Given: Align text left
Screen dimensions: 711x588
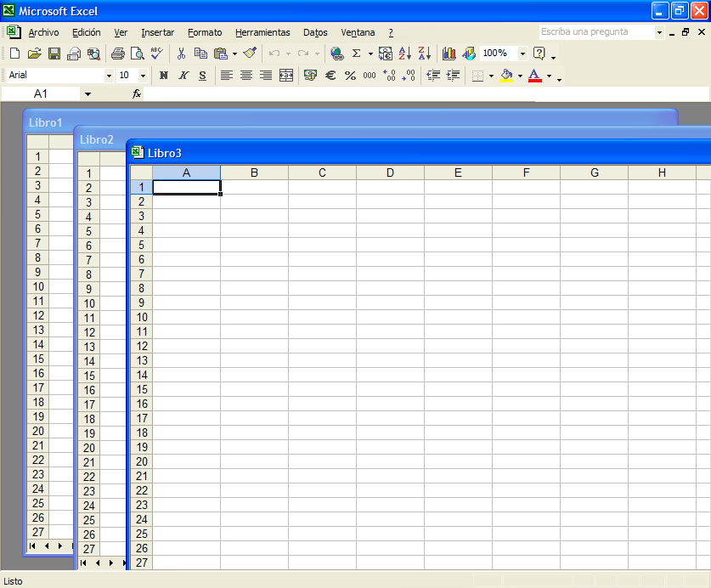Looking at the screenshot, I should [x=227, y=76].
